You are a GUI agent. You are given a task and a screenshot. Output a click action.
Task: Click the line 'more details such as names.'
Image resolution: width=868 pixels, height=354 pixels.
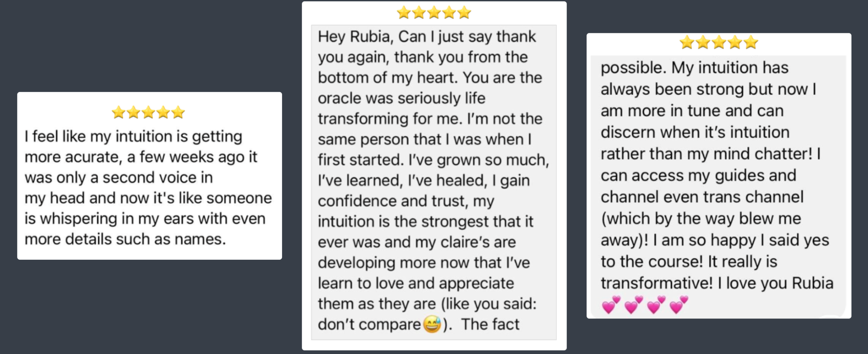(125, 239)
